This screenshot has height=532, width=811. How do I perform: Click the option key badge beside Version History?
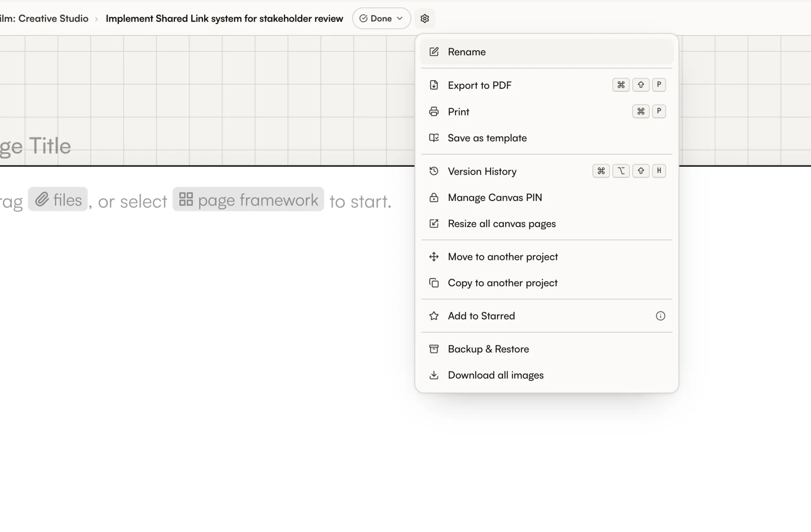coord(621,171)
